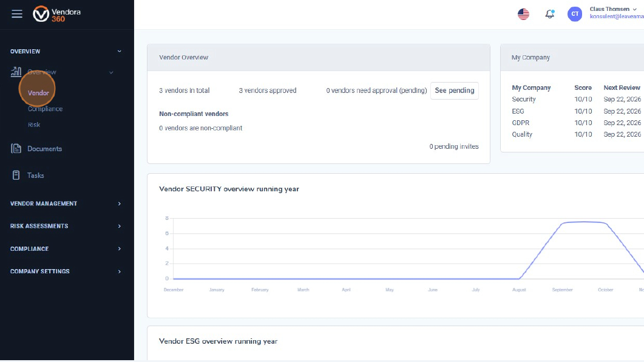The image size is (644, 362).
Task: Open the notifications bell
Action: (550, 14)
